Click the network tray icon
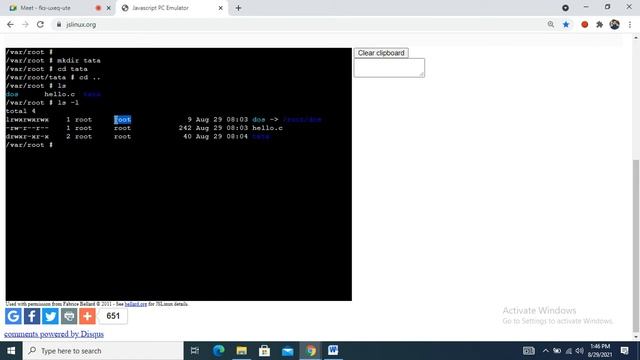This screenshot has width=640, height=360. coord(568,351)
